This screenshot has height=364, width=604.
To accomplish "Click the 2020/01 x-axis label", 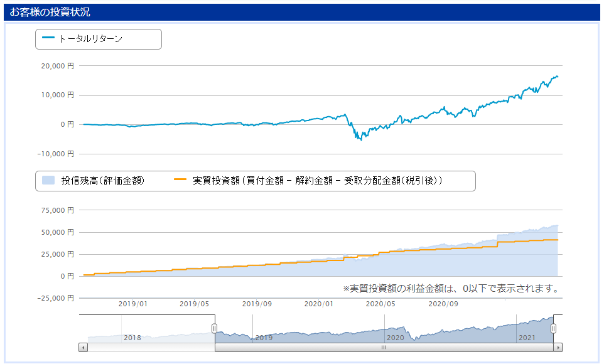I will click(x=318, y=304).
